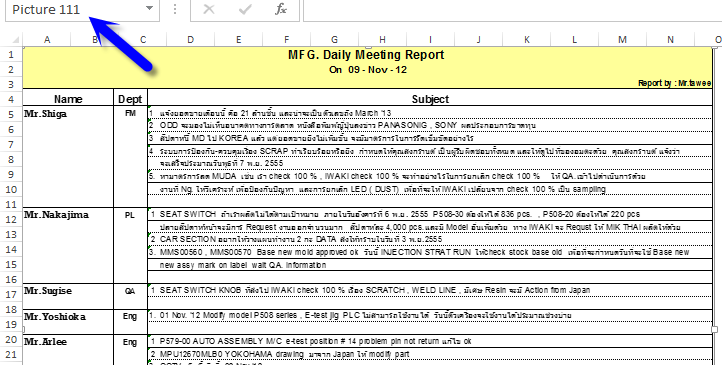Click the Eng cell in Mr.Arlee's row
The image size is (722, 365).
coord(130,342)
